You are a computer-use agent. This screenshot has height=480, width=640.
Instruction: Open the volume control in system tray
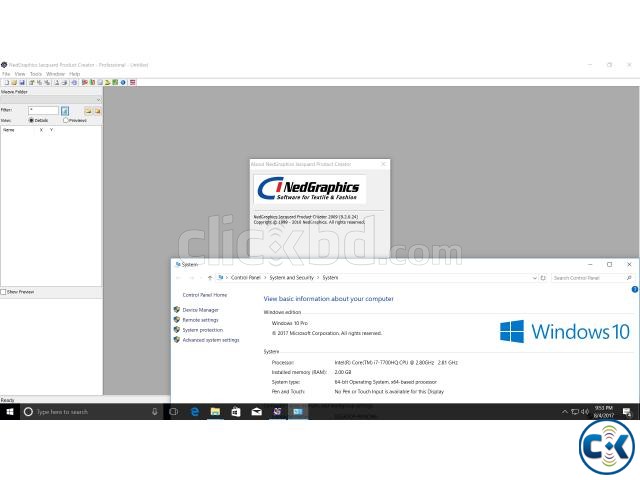pos(585,412)
